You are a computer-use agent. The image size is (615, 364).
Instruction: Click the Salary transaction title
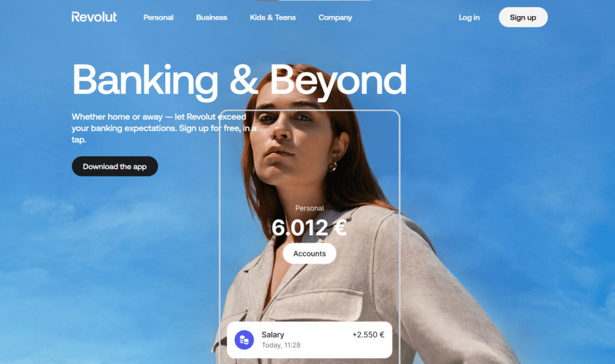tap(273, 335)
